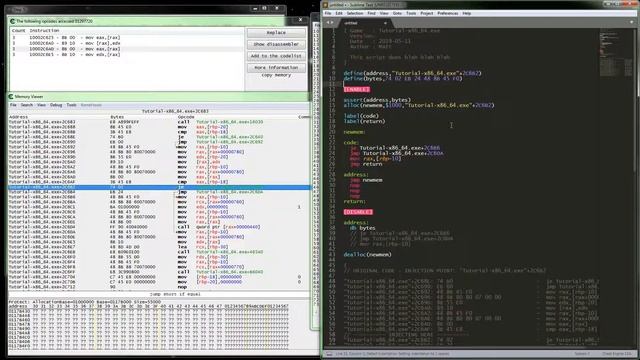Open Memory Viewer Debug menu
The height and width of the screenshot is (360, 640).
(x=56, y=105)
